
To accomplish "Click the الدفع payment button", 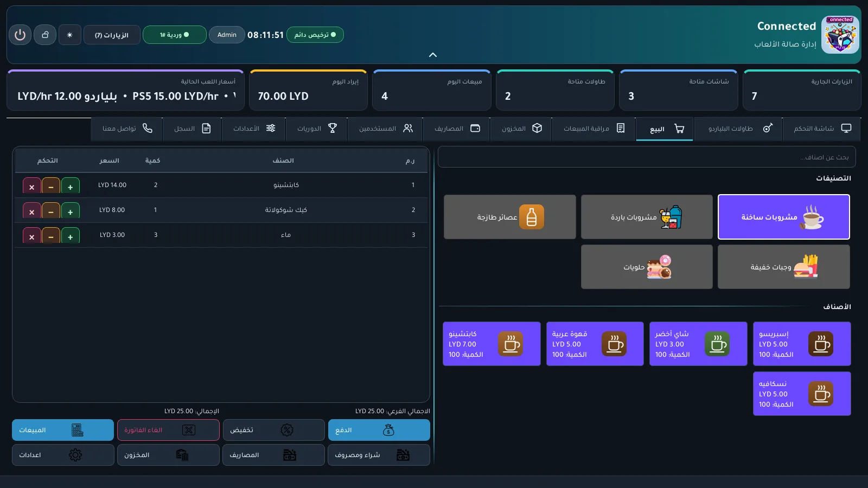I will [x=379, y=430].
